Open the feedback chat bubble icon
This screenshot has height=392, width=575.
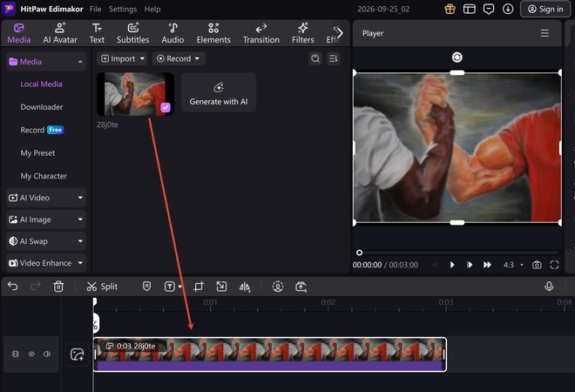(489, 10)
